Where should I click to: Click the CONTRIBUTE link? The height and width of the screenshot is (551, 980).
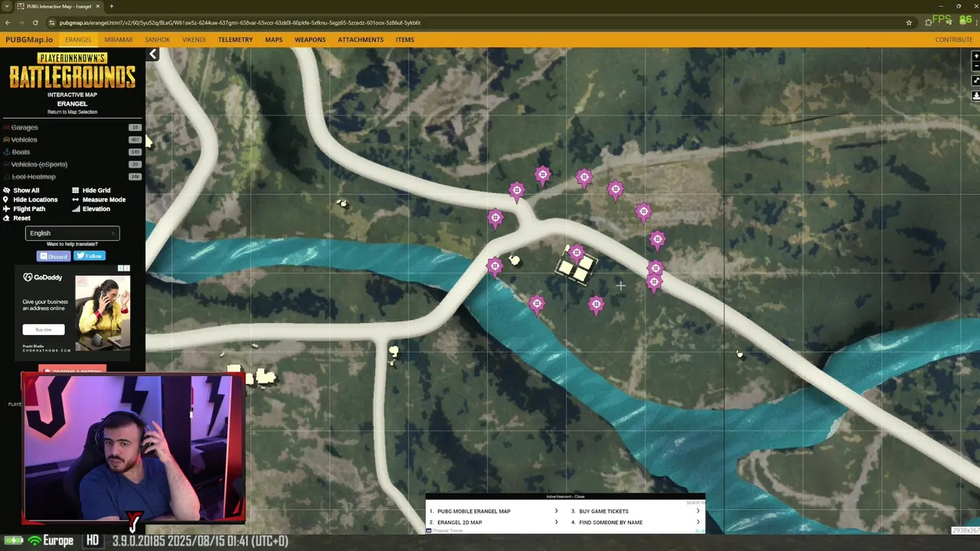tap(954, 40)
